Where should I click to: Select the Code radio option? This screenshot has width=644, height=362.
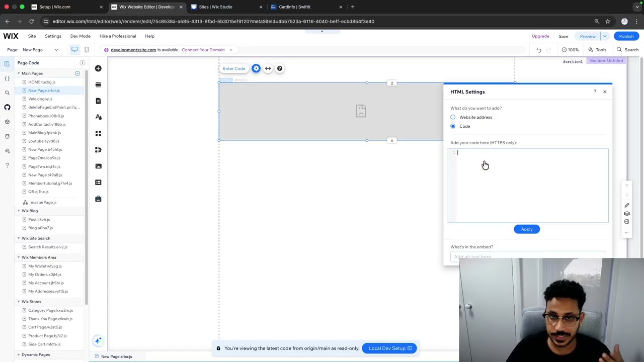453,126
